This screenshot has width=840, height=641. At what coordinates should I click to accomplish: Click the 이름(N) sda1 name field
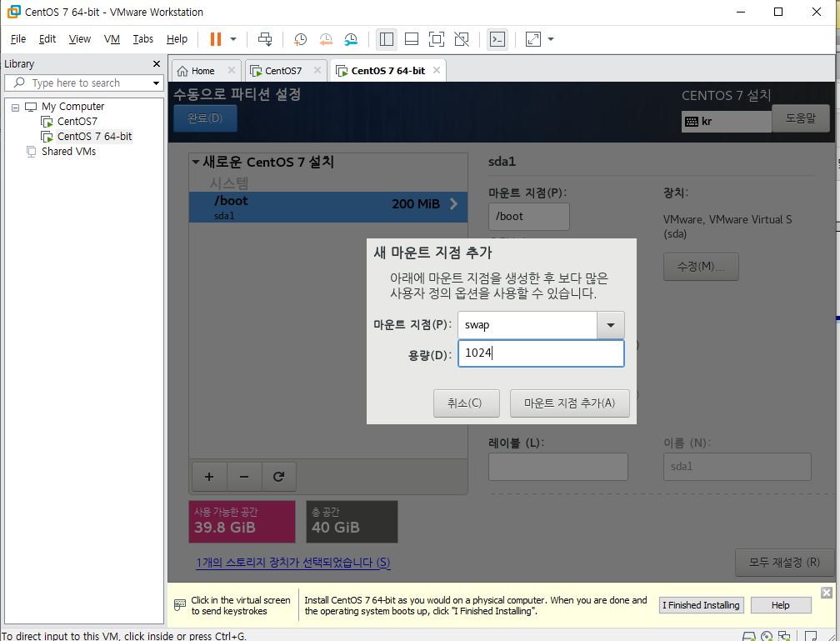[737, 466]
